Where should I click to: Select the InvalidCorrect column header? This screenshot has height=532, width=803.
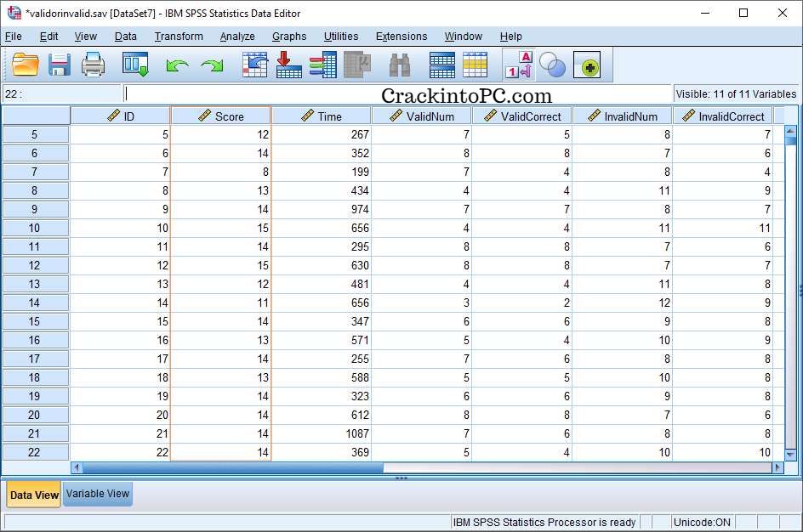pos(722,116)
